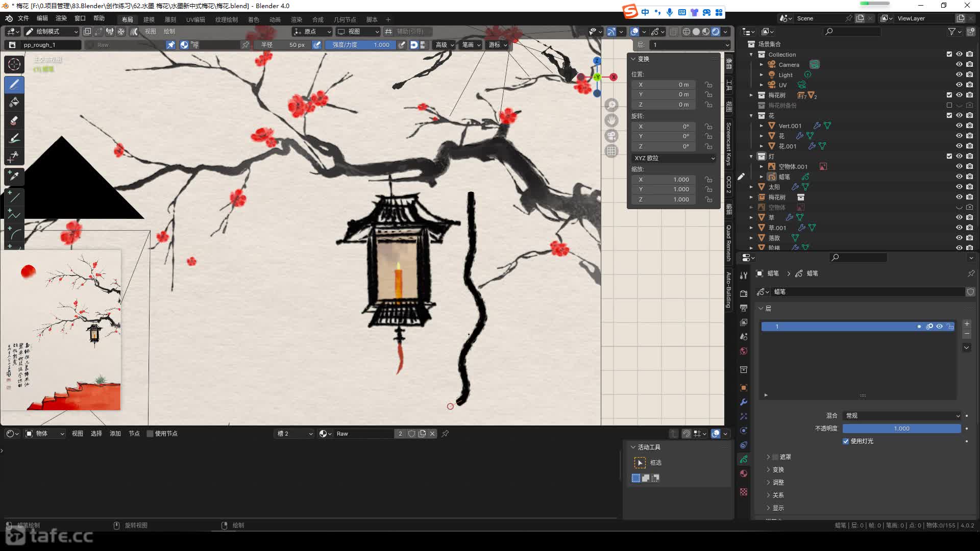The image size is (980, 551).
Task: Open the 笔画 stroke settings popover
Action: pyautogui.click(x=471, y=45)
